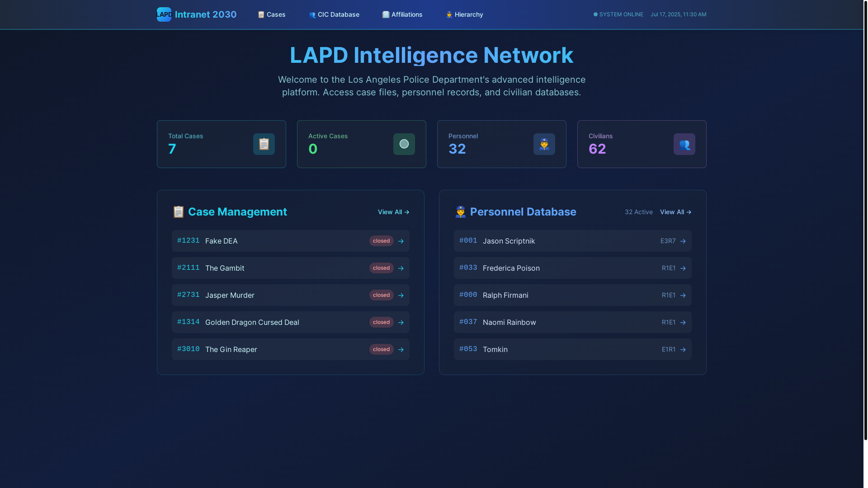
Task: Open personnel record Frederica Poison
Action: pos(573,268)
